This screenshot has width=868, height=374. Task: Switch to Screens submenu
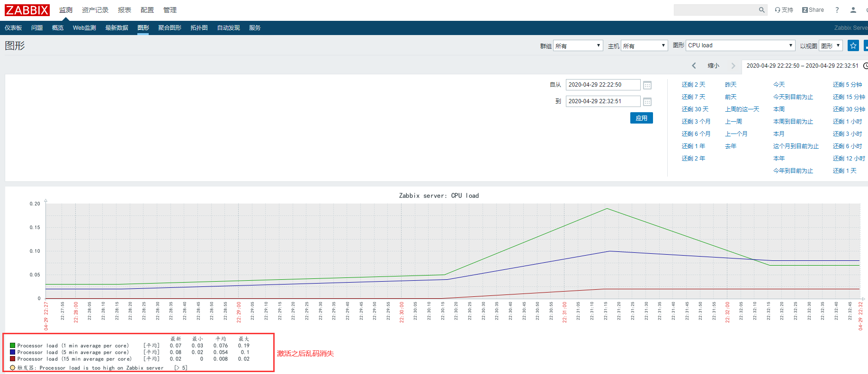point(170,28)
